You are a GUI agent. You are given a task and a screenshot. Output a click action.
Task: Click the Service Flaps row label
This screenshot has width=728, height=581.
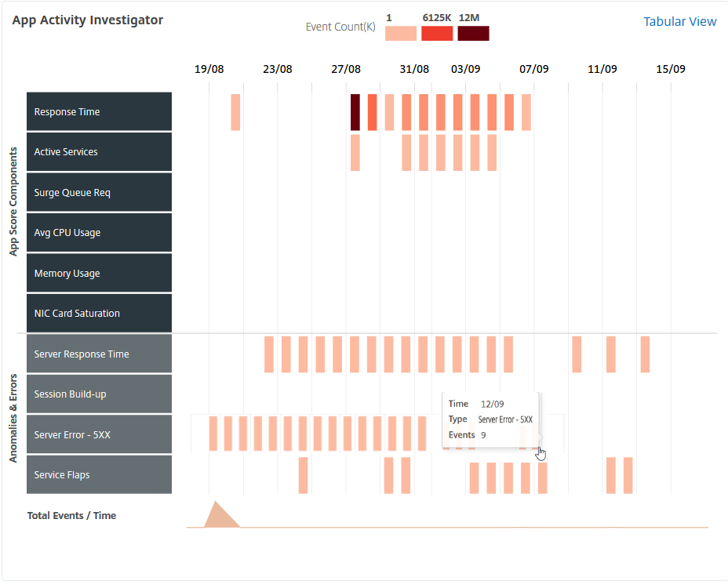click(x=100, y=474)
